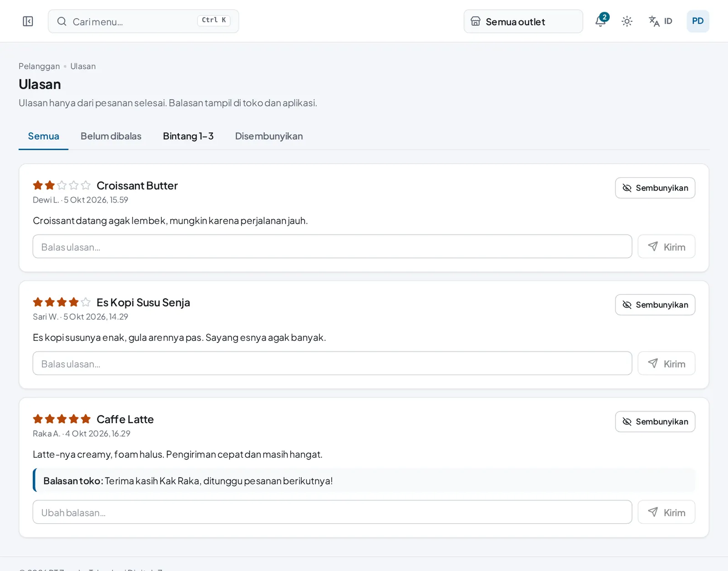The image size is (728, 571).
Task: Click Pelanggan breadcrumb link
Action: (x=39, y=66)
